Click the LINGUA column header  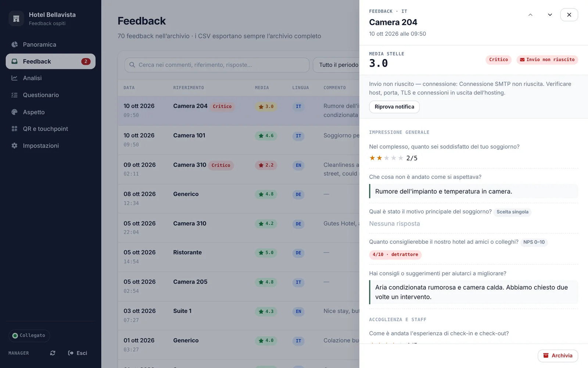[301, 88]
